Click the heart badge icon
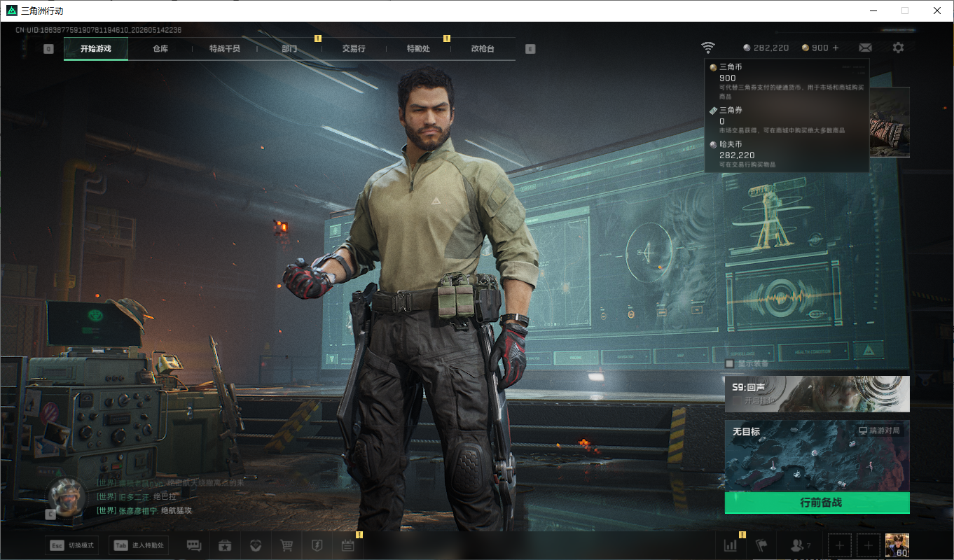This screenshot has height=560, width=954. tap(256, 546)
